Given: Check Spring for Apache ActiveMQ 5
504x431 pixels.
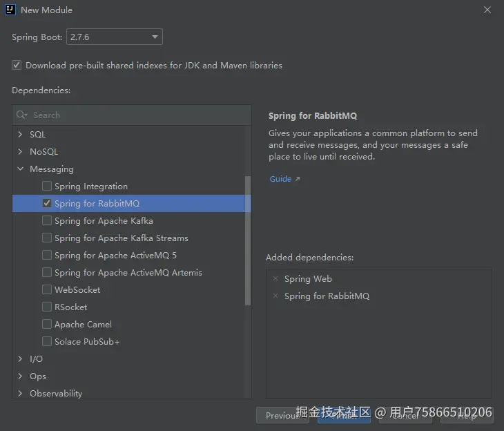Looking at the screenshot, I should [47, 255].
